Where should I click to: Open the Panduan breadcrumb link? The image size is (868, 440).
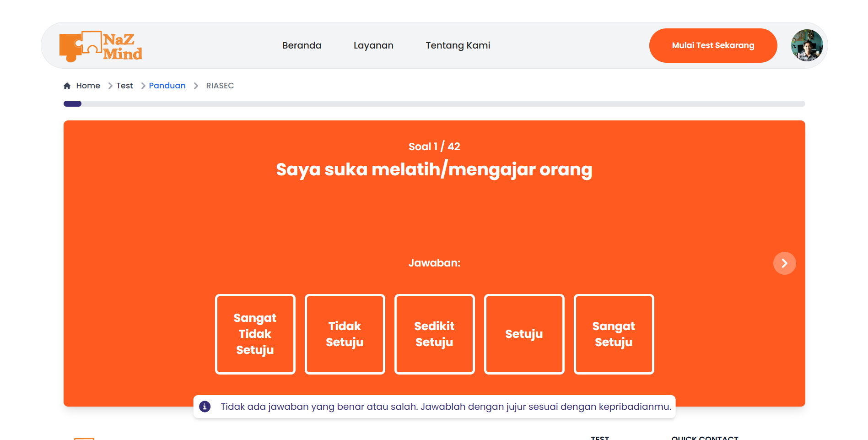(167, 86)
